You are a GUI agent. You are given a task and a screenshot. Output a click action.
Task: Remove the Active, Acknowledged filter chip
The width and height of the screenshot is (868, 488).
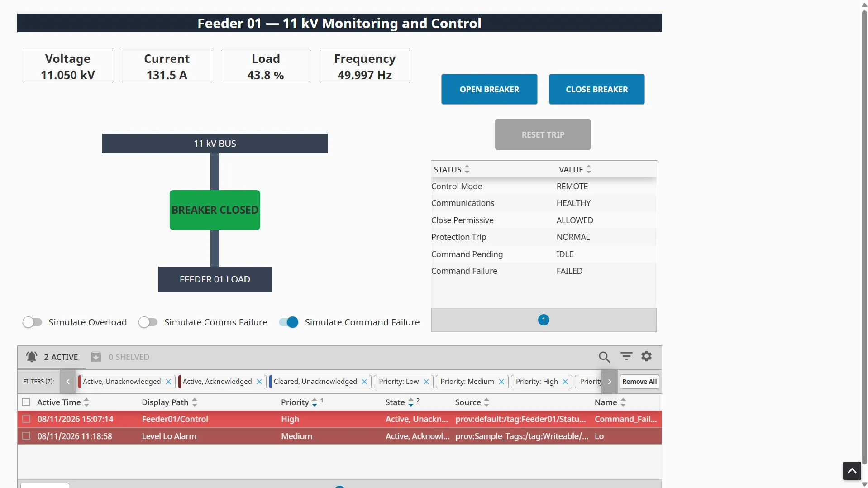coord(259,382)
